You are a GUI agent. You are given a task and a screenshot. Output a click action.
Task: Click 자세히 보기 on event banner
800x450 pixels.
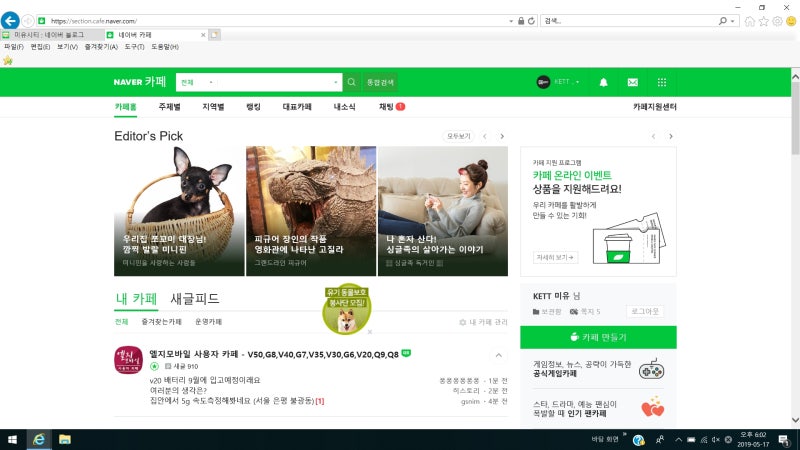click(x=555, y=257)
